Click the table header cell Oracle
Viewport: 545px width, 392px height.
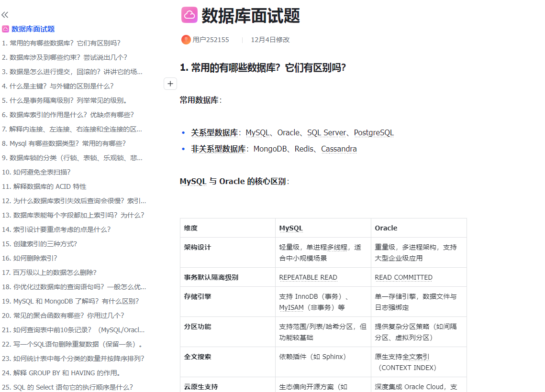[419, 228]
